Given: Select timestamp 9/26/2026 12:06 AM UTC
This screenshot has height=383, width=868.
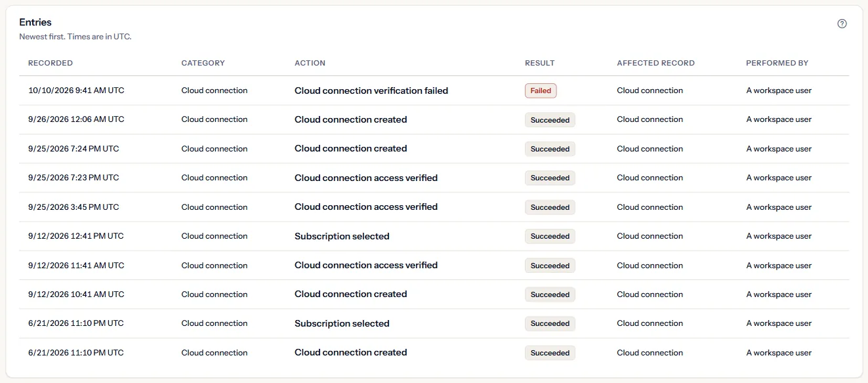Looking at the screenshot, I should [76, 119].
